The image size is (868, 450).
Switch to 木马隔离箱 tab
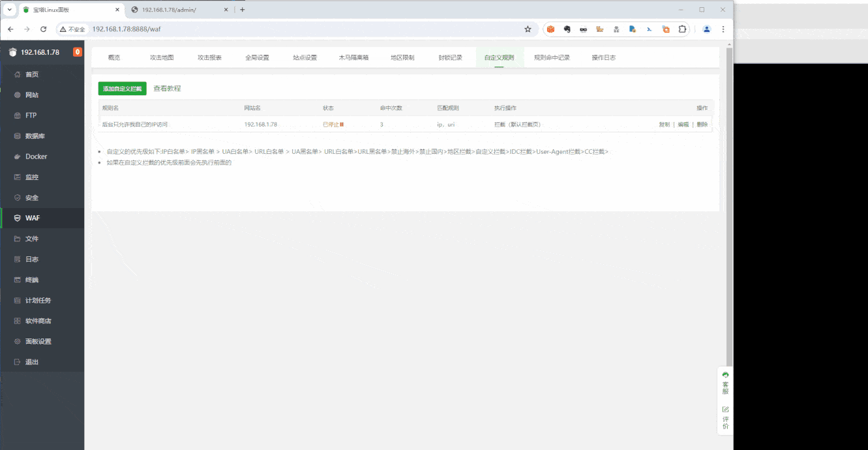coord(353,57)
